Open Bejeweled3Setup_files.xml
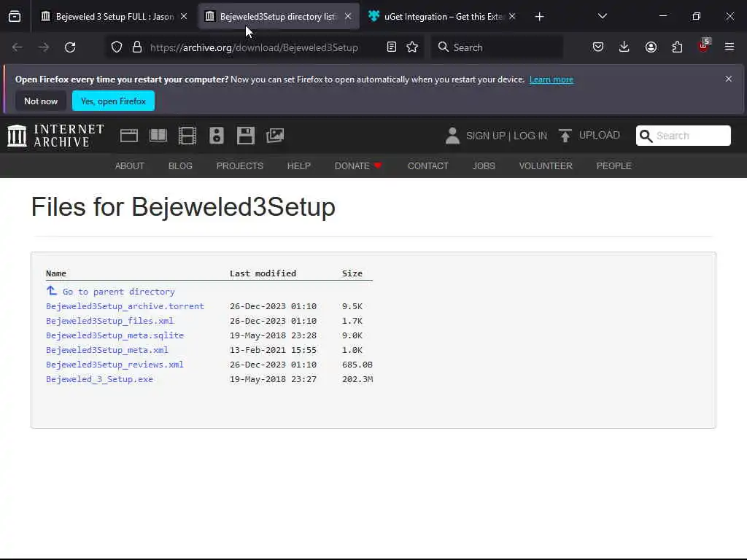Screen dimensions: 747x560 [109, 321]
